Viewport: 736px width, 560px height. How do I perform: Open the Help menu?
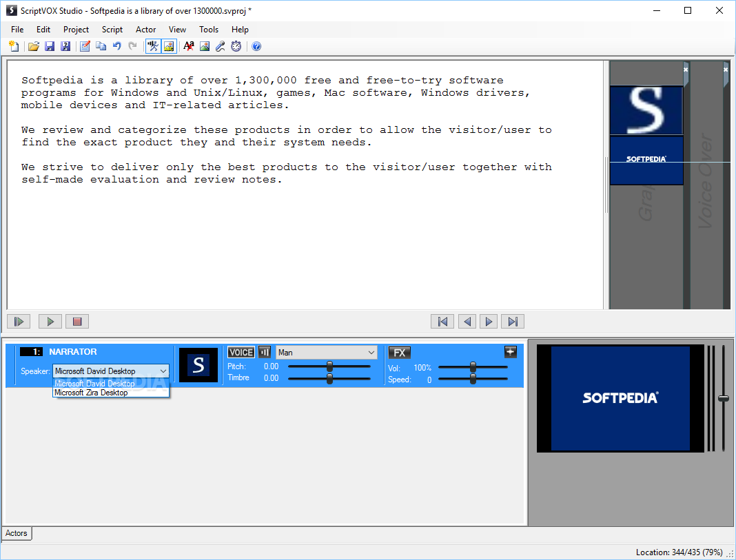pyautogui.click(x=240, y=30)
